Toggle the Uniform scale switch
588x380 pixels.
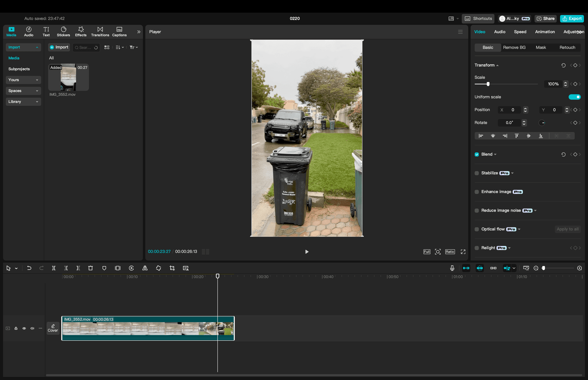click(574, 97)
